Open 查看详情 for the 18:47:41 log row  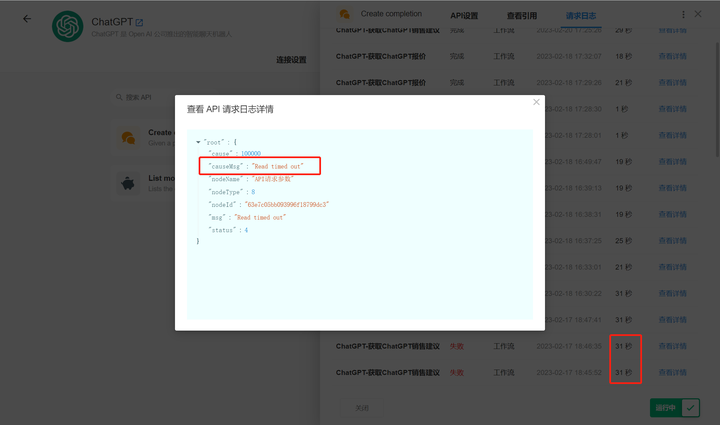click(672, 320)
